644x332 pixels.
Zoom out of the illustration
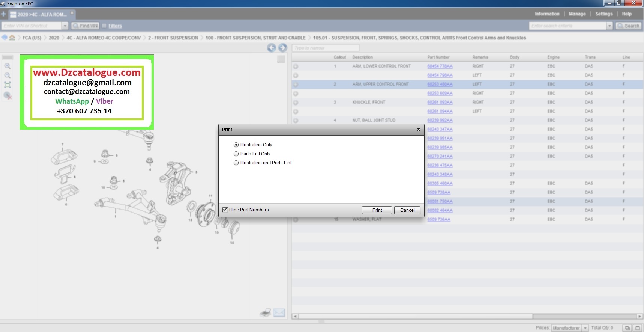[8, 76]
